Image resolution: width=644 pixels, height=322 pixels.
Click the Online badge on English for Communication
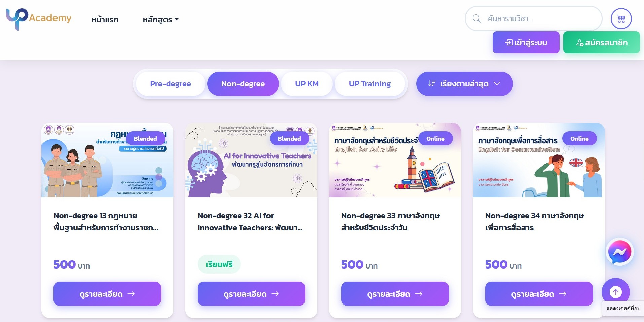coord(579,139)
